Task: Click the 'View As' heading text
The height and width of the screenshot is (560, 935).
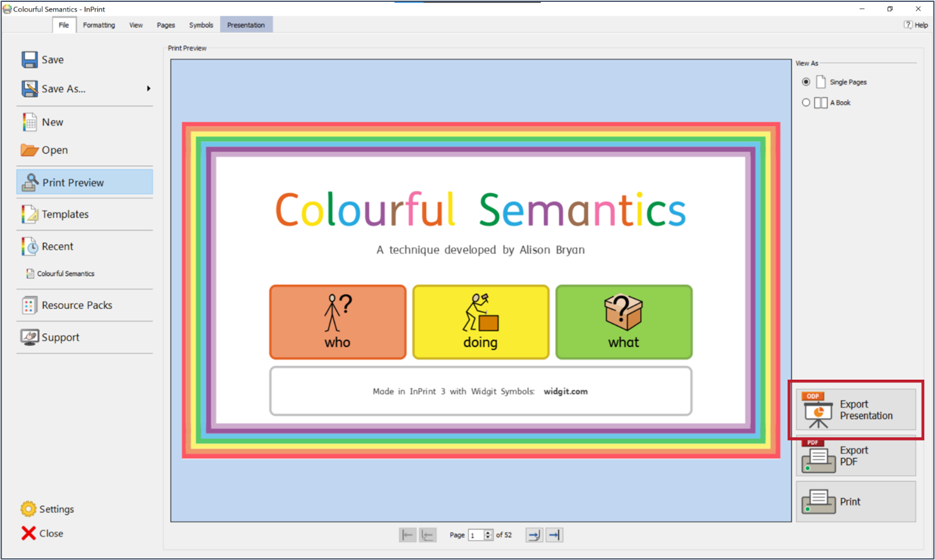Action: point(807,63)
